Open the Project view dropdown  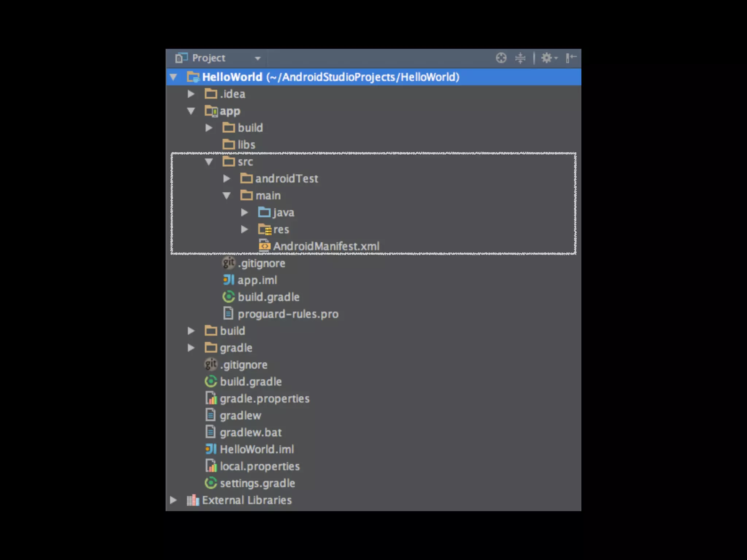[258, 58]
